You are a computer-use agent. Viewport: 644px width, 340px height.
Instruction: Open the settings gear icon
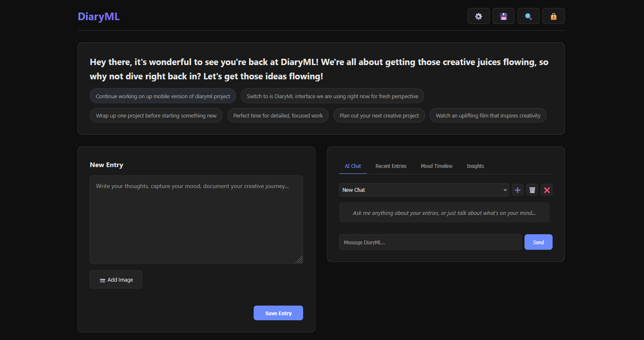(478, 16)
